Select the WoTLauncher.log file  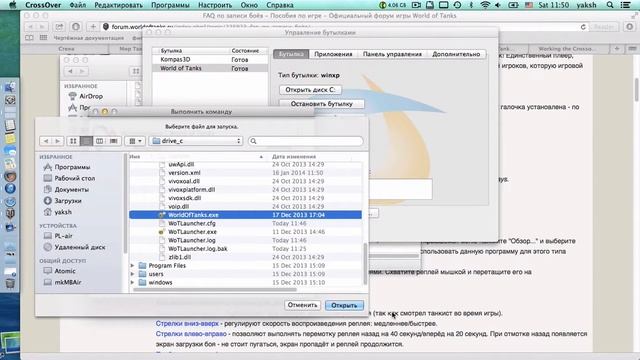(245, 240)
